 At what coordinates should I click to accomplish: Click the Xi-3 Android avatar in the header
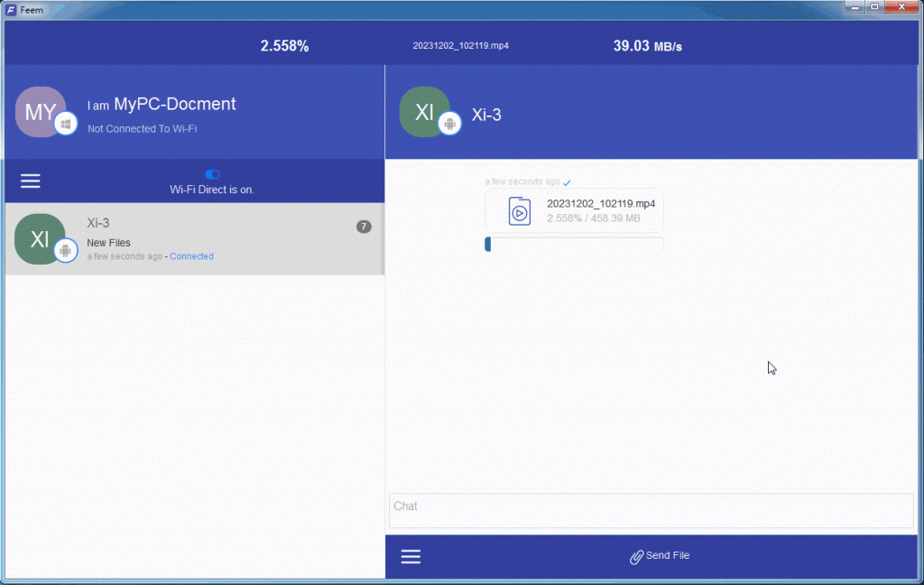coord(426,112)
